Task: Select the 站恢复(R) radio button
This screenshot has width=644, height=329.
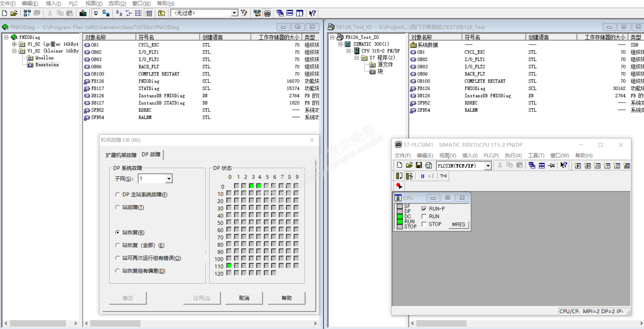Action: (117, 233)
